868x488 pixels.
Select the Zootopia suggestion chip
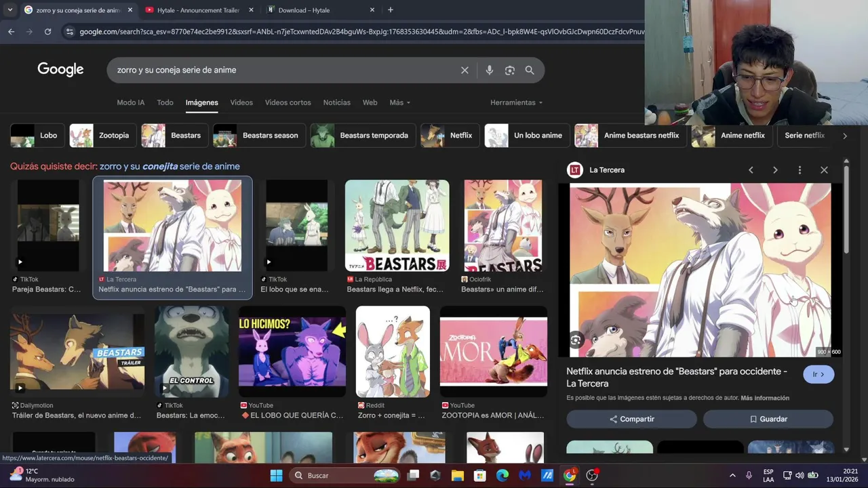(104, 136)
